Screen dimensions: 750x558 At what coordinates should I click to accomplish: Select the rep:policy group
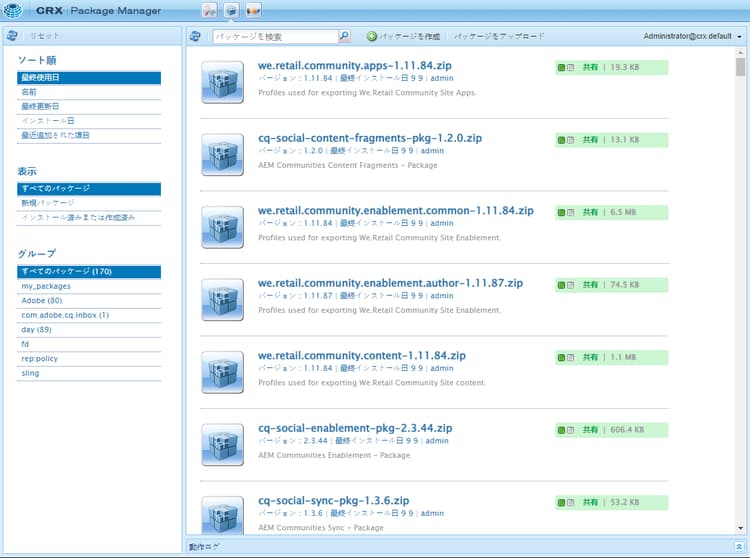click(88, 359)
